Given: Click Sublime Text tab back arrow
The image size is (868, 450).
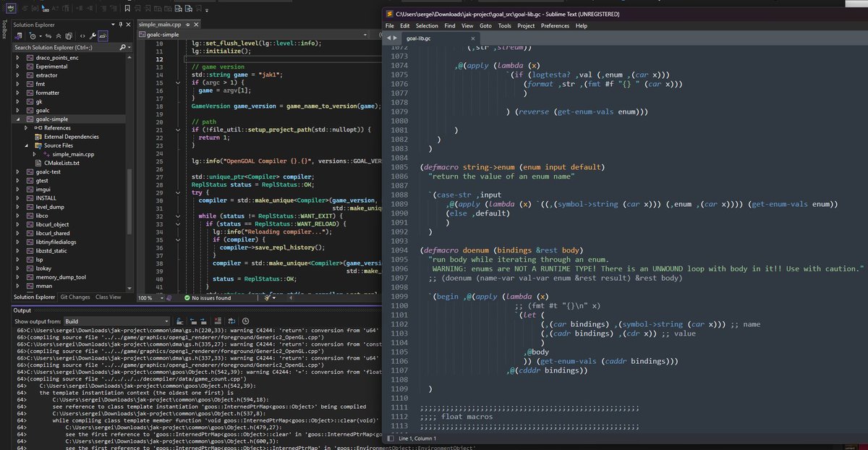Looking at the screenshot, I should [x=390, y=38].
